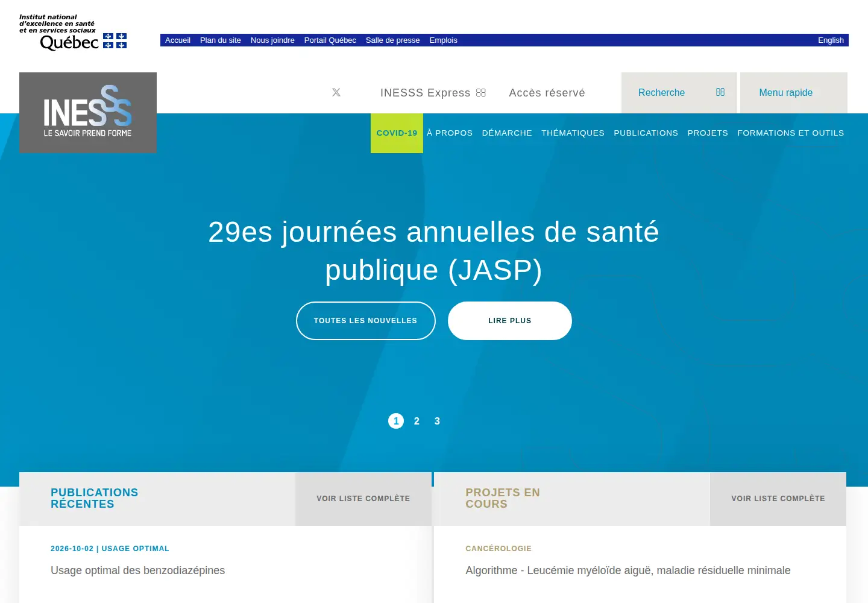Open the X (Twitter) social icon

pos(336,92)
